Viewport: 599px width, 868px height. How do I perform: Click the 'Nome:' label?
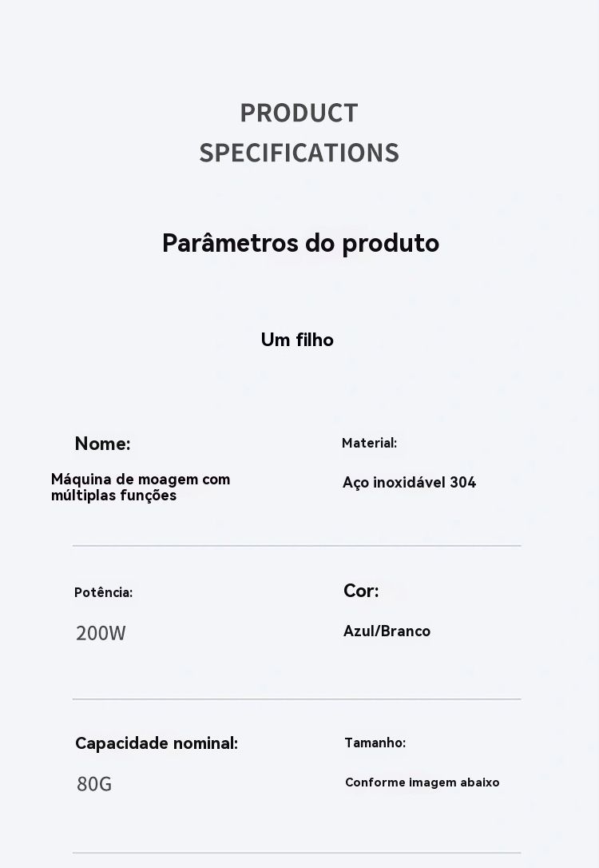click(x=102, y=444)
